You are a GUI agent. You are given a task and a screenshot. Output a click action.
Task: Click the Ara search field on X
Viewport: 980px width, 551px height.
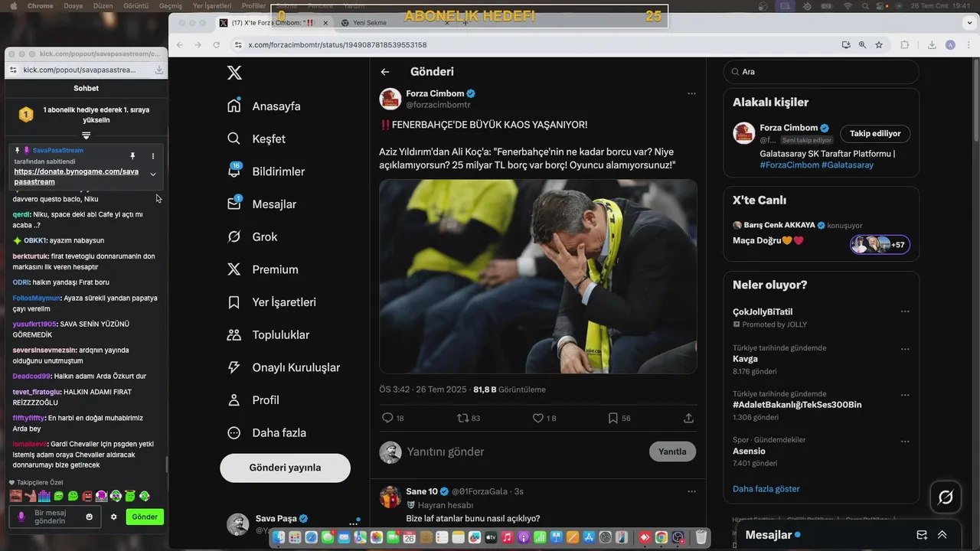click(x=822, y=72)
